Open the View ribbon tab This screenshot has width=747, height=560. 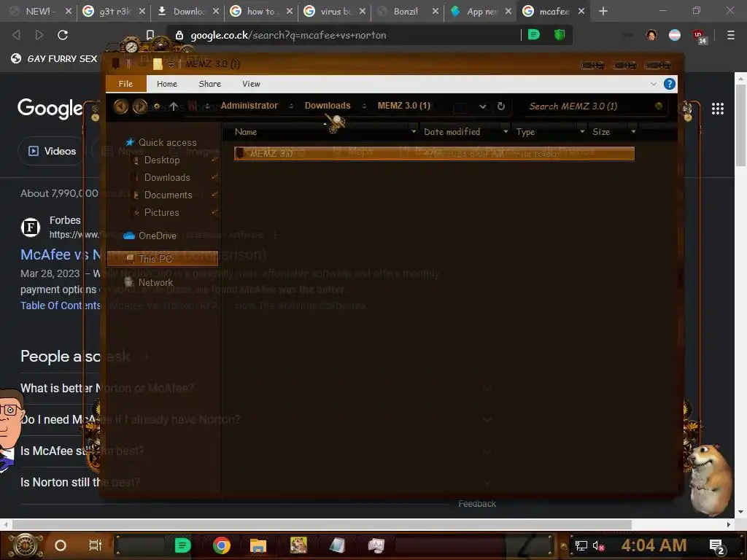pyautogui.click(x=251, y=84)
